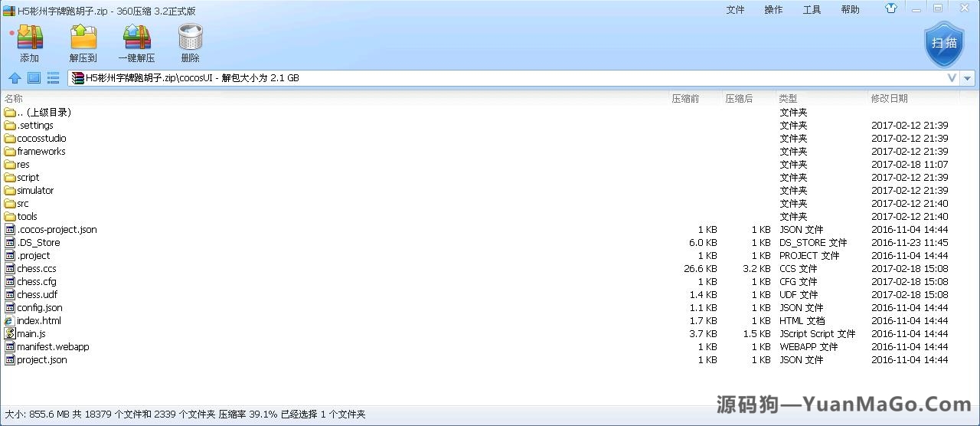Viewport: 980px width, 426px height.
Task: Select the config.json file icon
Action: click(10, 307)
